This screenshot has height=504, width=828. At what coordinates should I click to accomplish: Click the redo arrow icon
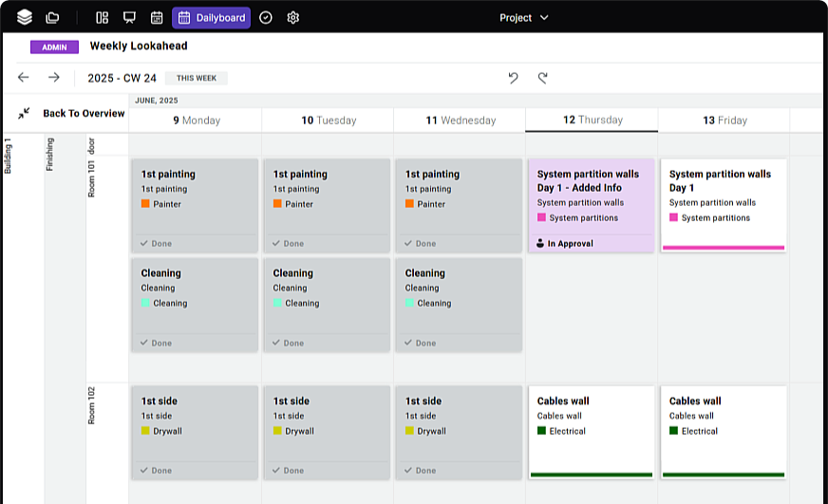point(543,78)
